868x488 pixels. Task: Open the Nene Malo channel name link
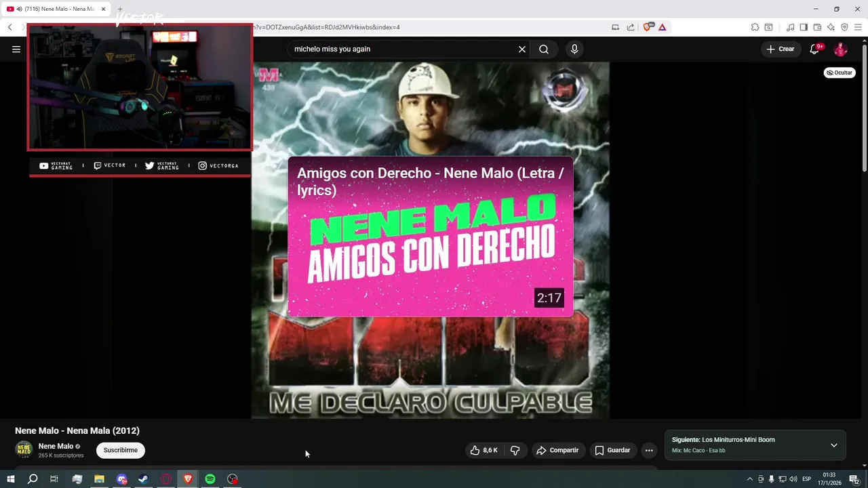56,446
